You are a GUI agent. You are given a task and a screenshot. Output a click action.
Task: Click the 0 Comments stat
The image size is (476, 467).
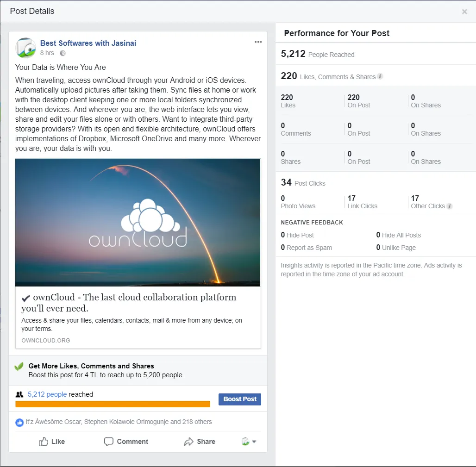(x=296, y=129)
